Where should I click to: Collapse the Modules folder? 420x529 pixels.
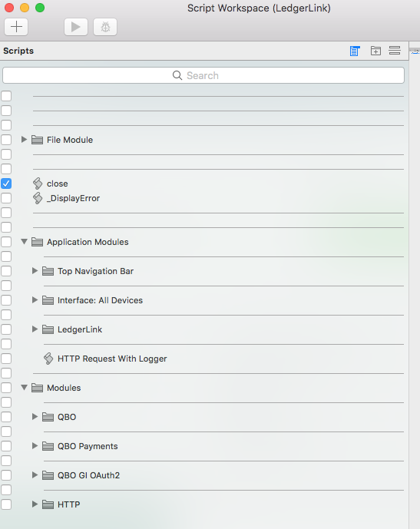[x=24, y=387]
